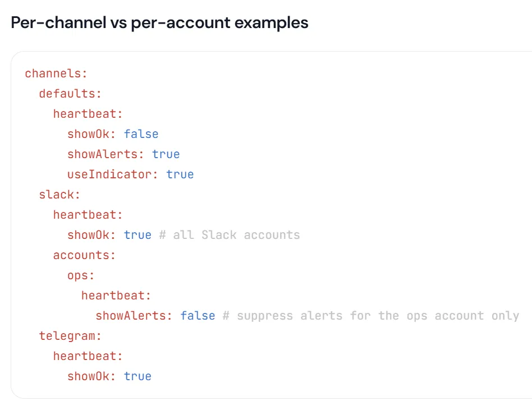Click the "true" value of telegram showOk
Screen dimensions: 532x406
pyautogui.click(x=137, y=376)
